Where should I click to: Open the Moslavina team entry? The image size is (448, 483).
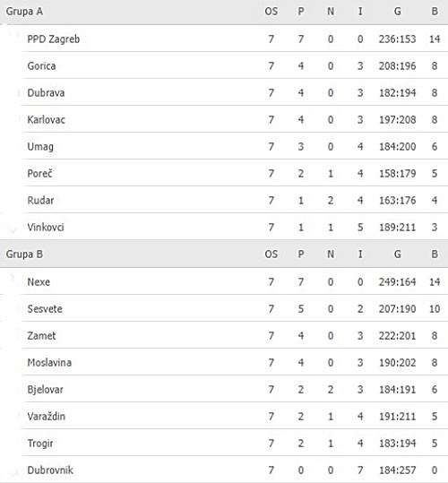(49, 363)
